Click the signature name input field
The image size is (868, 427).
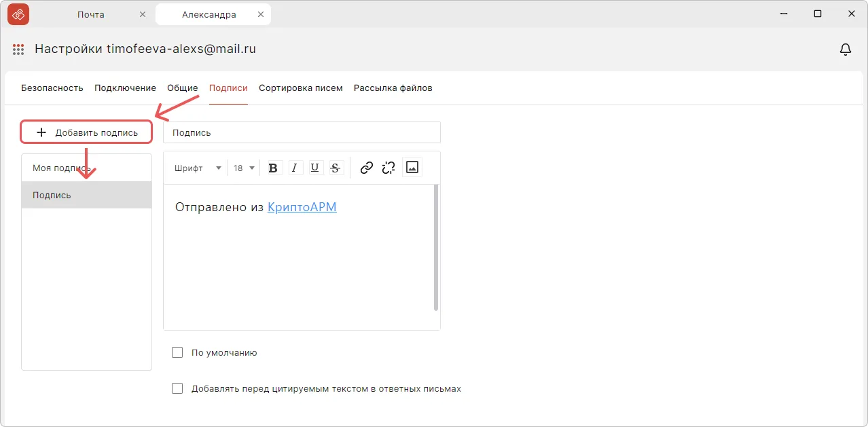302,132
